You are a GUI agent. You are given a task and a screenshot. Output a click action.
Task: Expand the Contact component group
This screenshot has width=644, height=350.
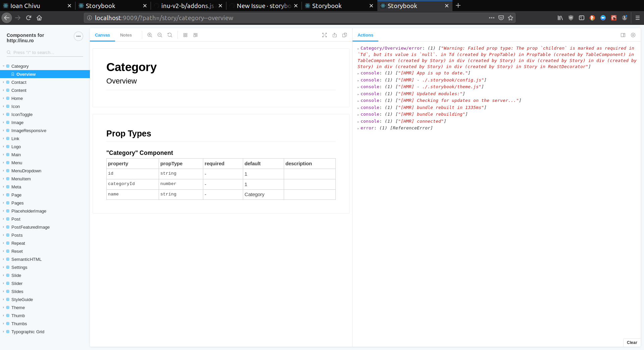coord(3,82)
